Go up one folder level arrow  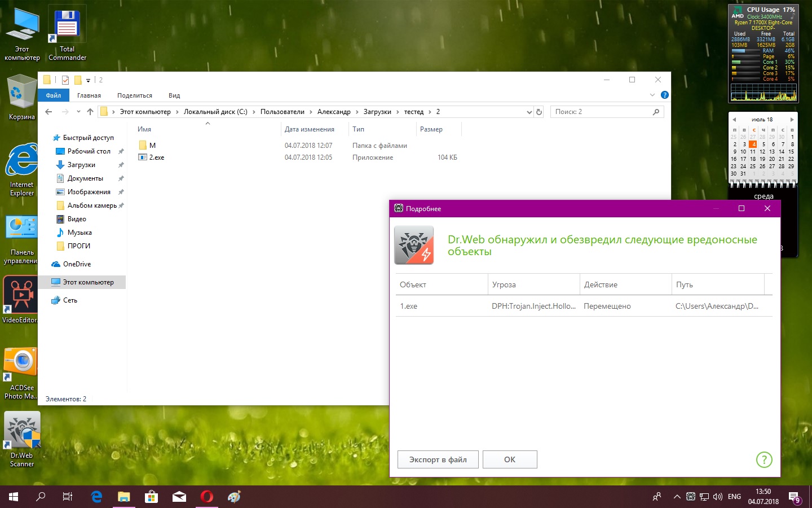(90, 112)
